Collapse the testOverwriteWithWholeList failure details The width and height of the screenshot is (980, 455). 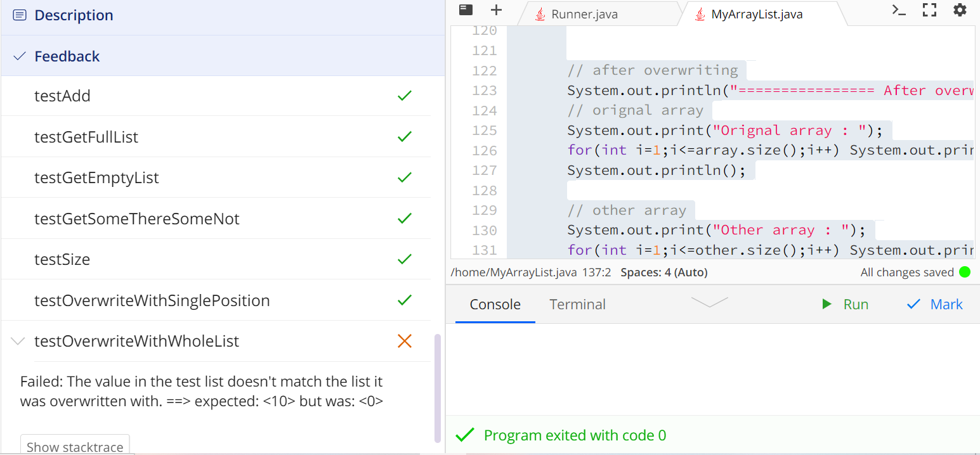[x=17, y=340]
